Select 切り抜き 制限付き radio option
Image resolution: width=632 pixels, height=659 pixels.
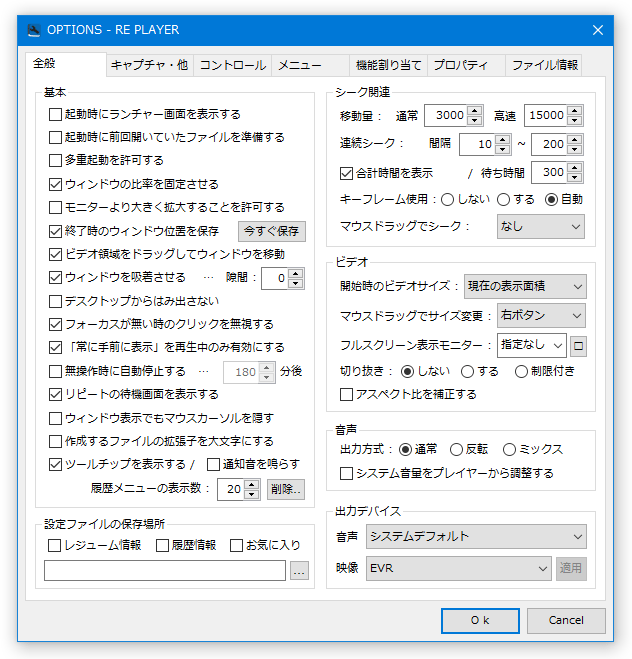click(521, 371)
